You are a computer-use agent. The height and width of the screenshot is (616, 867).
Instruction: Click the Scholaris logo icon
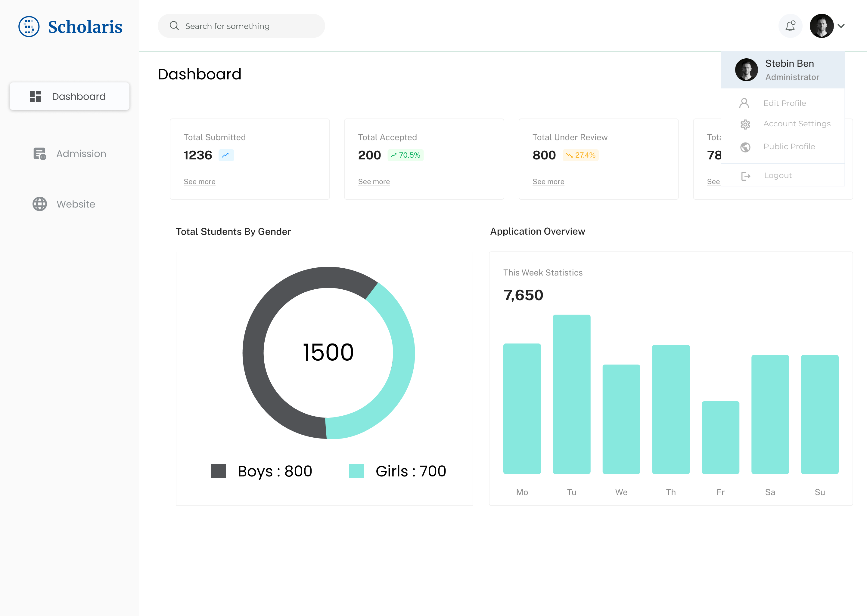pos(29,26)
